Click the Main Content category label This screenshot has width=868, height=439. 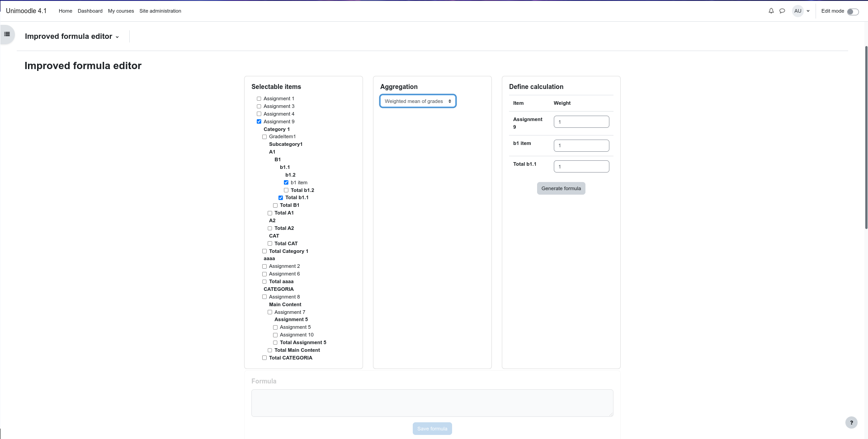point(285,304)
